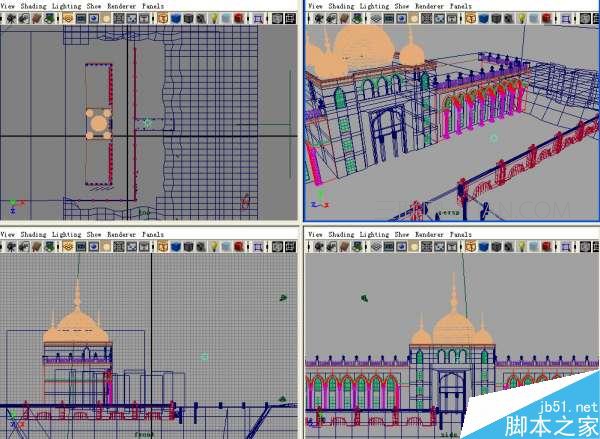Enable Smooth Shade All in perspective panel

(x=483, y=18)
